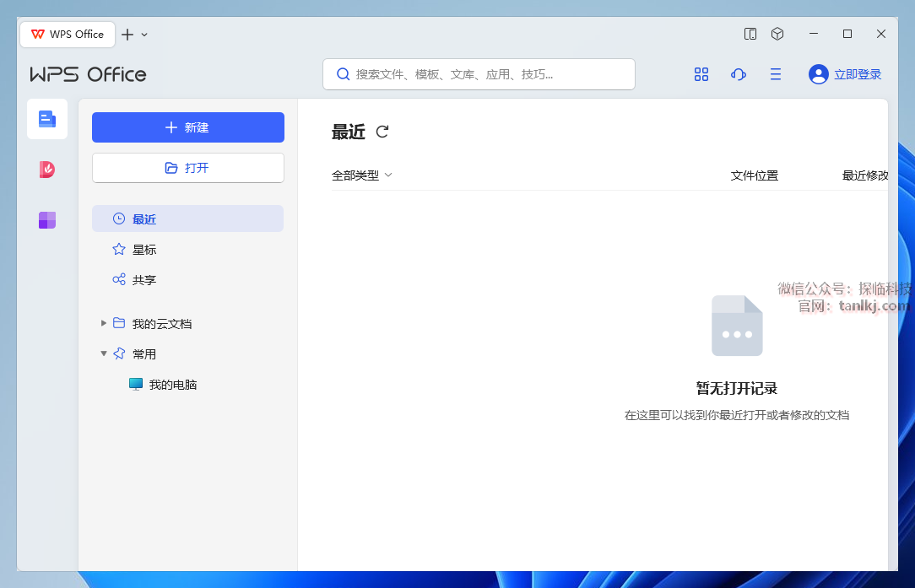Open the hamburger settings menu icon

775,74
